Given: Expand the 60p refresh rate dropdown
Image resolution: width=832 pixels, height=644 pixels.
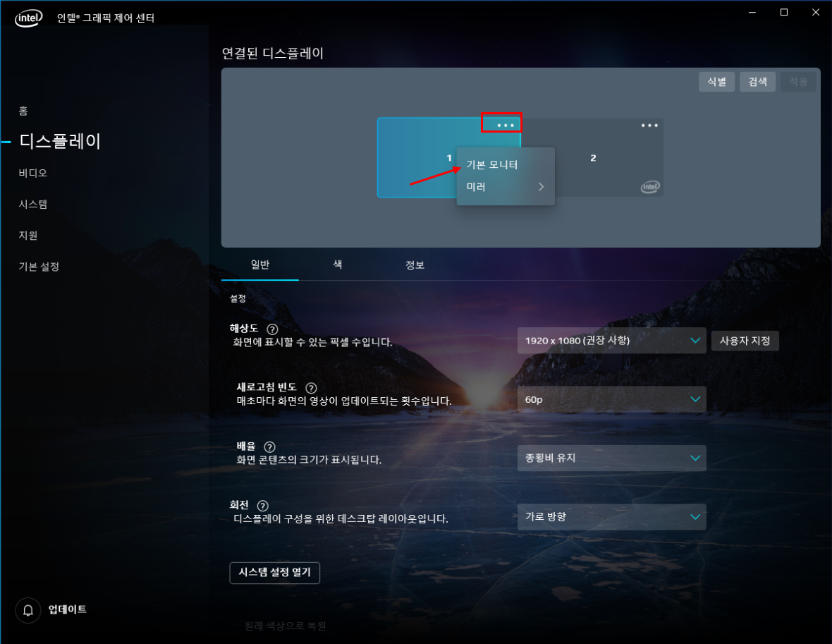Looking at the screenshot, I should pos(611,399).
